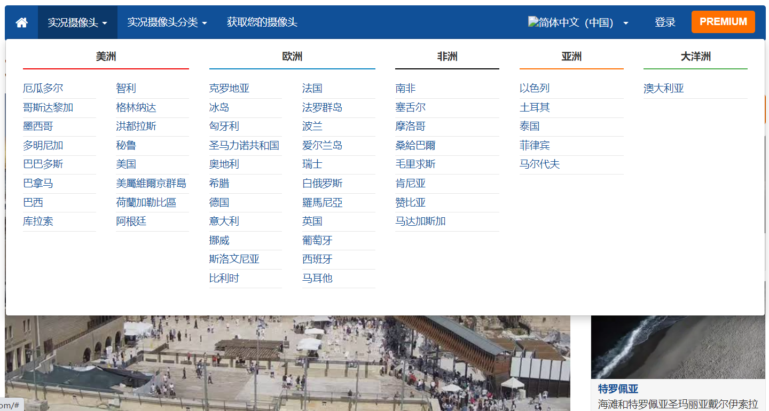Choose 马达加斯加 in the Africa list

(420, 221)
